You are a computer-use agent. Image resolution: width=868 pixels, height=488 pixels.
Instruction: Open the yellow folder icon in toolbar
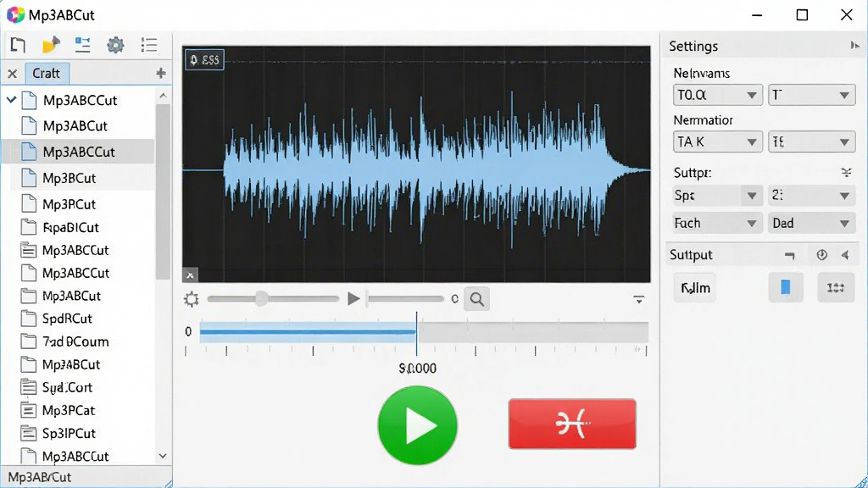point(51,45)
